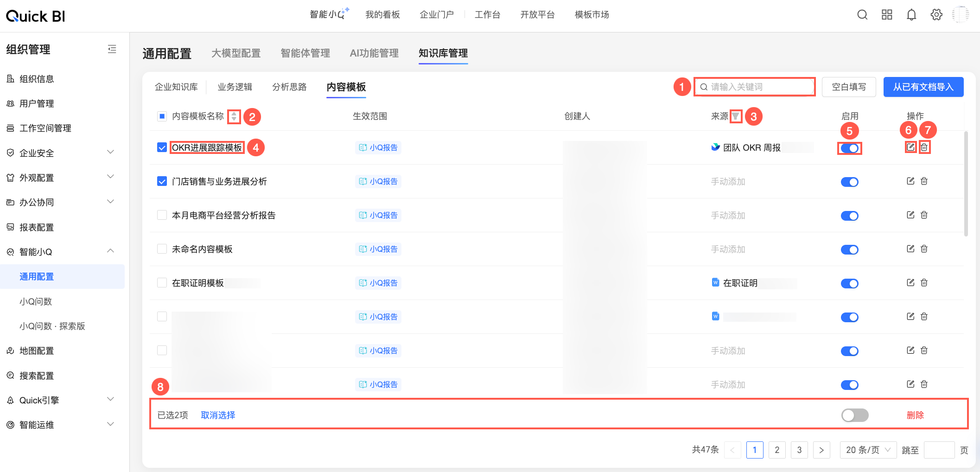Toggle the select-all templates checkbox
Image resolution: width=980 pixels, height=472 pixels.
[x=162, y=116]
